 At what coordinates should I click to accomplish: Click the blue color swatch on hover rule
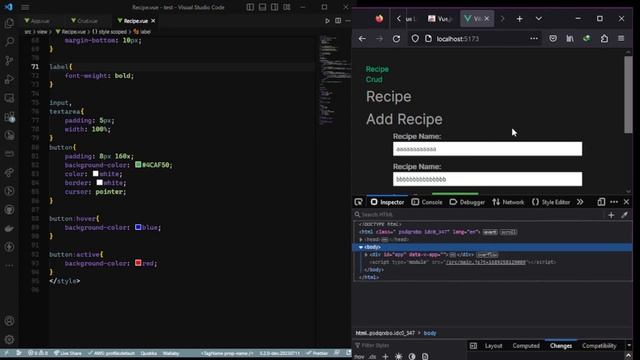(138, 227)
